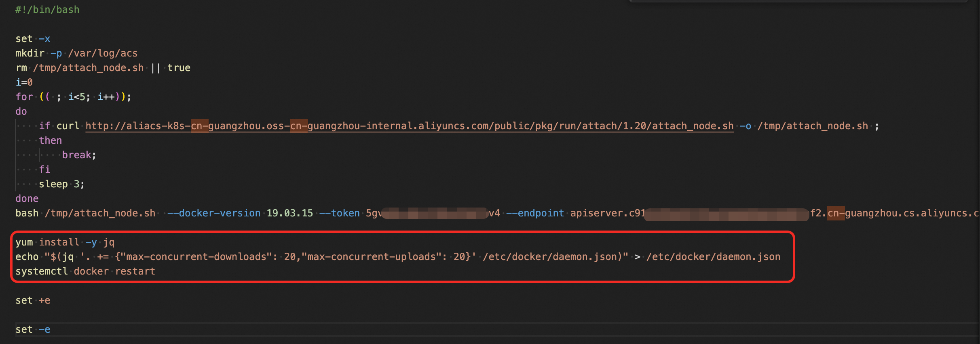The image size is (980, 344).
Task: Click 'yum install -y jq' line
Action: (x=65, y=242)
